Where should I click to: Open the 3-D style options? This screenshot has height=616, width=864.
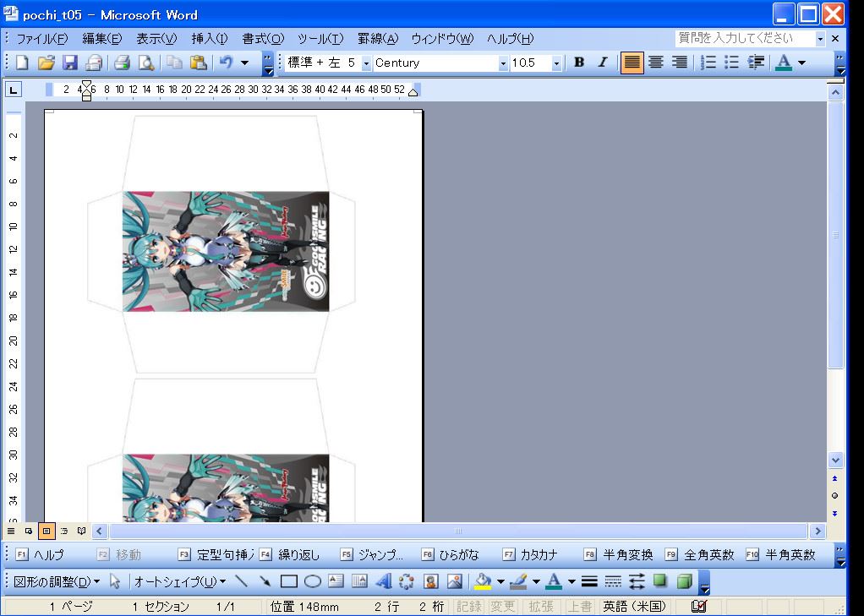point(685,581)
